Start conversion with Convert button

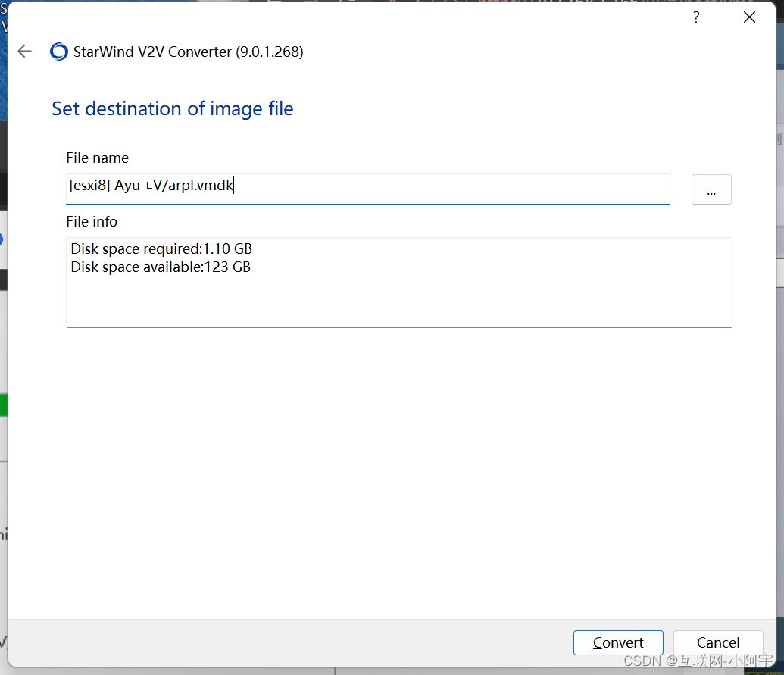coord(618,642)
